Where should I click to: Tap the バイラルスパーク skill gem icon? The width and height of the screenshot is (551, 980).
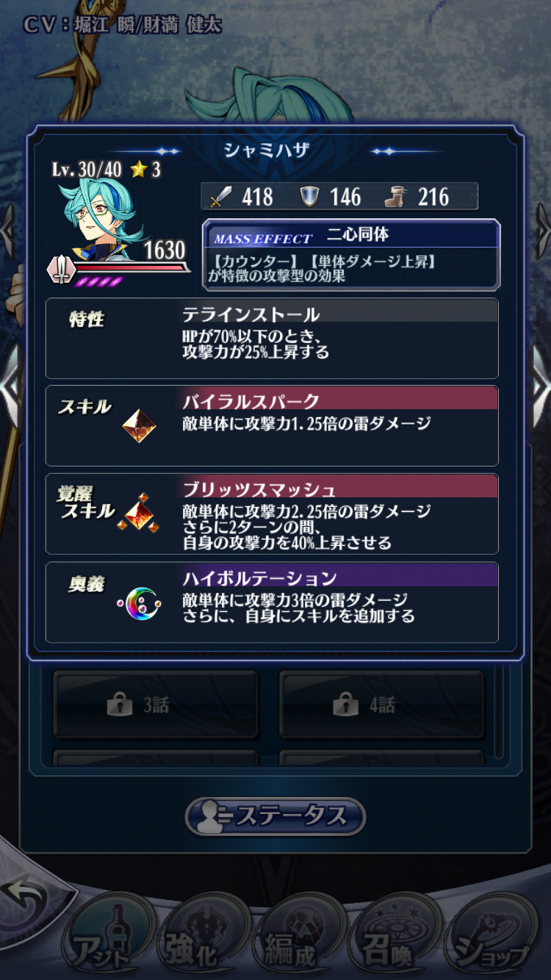[x=139, y=426]
